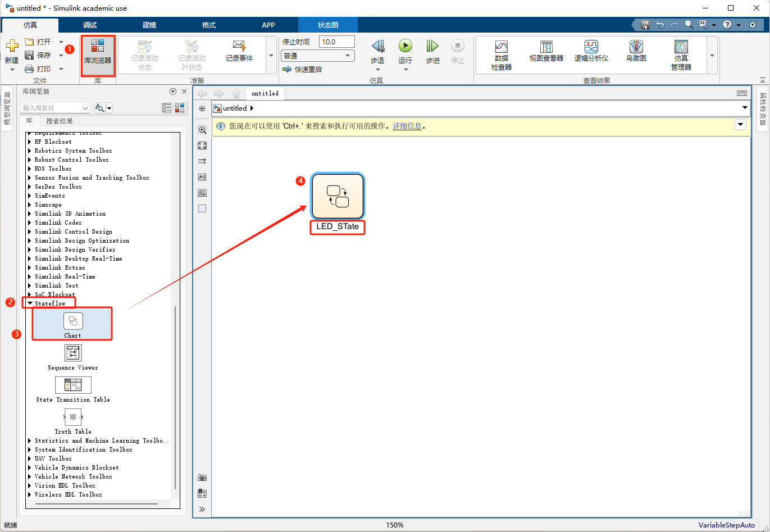Screen dimensions: 770x532
Task: Open the 视图查看器 viewer icon
Action: point(546,51)
